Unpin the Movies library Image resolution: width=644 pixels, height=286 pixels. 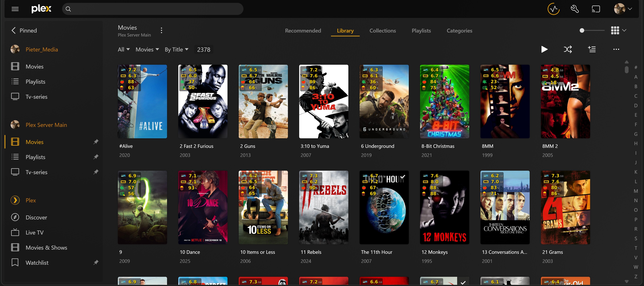(96, 142)
